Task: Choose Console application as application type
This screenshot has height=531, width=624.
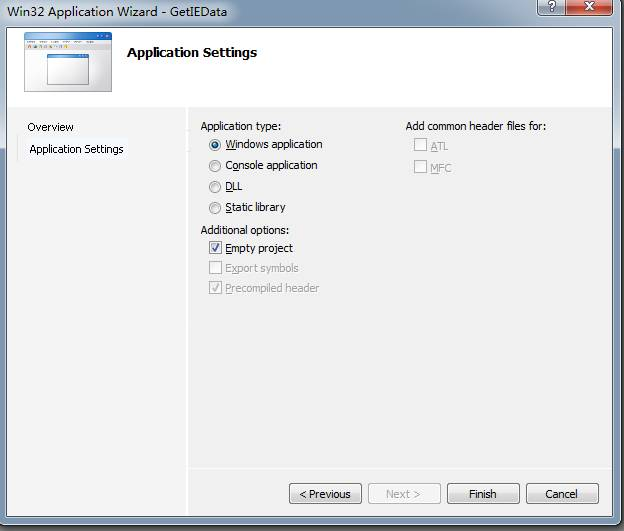Action: pyautogui.click(x=215, y=166)
